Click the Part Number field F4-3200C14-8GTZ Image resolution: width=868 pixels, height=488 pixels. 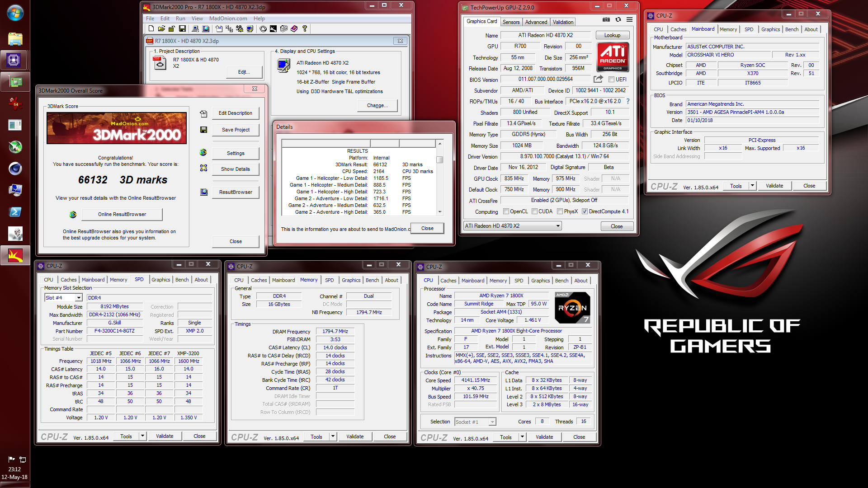[x=114, y=331]
